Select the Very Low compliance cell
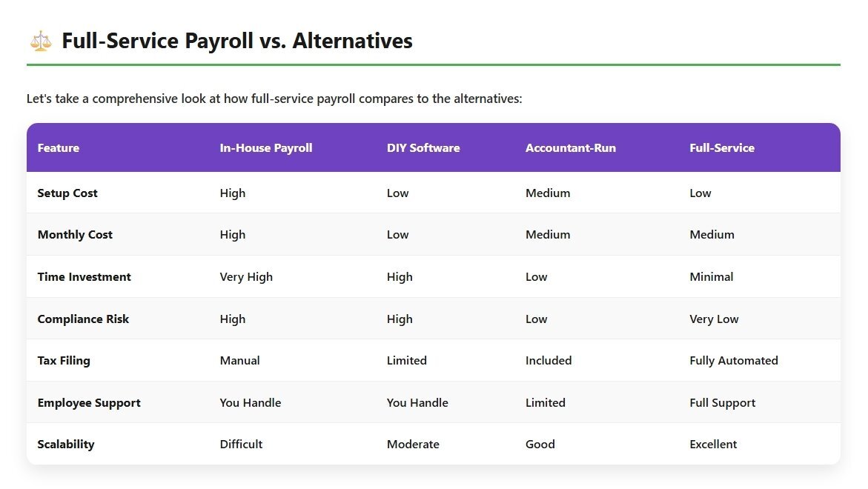 pos(714,319)
